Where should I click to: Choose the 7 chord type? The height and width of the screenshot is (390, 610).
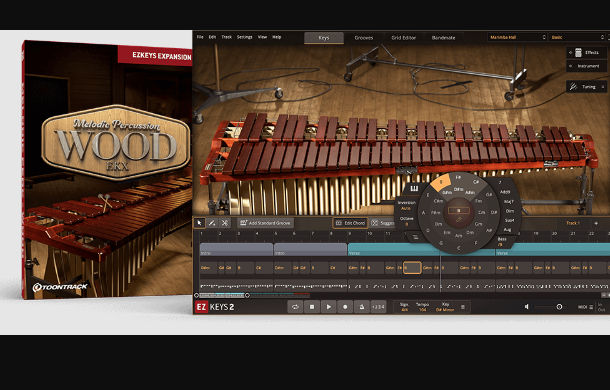click(500, 183)
